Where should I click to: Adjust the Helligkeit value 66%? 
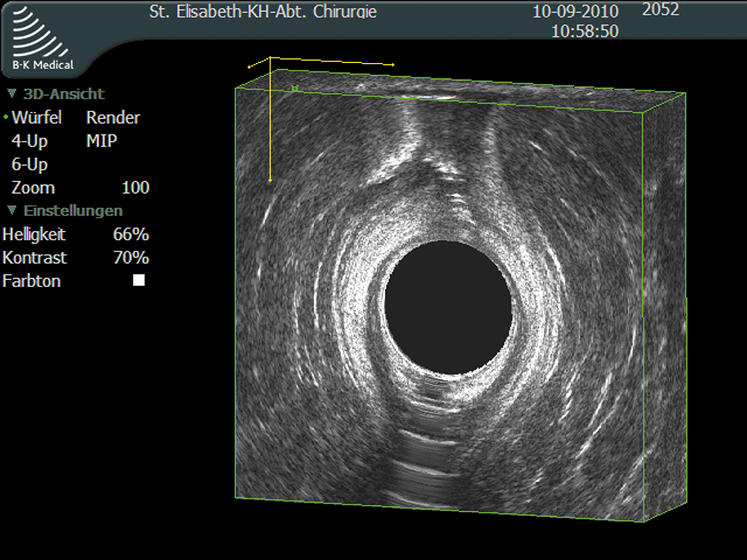pos(131,234)
